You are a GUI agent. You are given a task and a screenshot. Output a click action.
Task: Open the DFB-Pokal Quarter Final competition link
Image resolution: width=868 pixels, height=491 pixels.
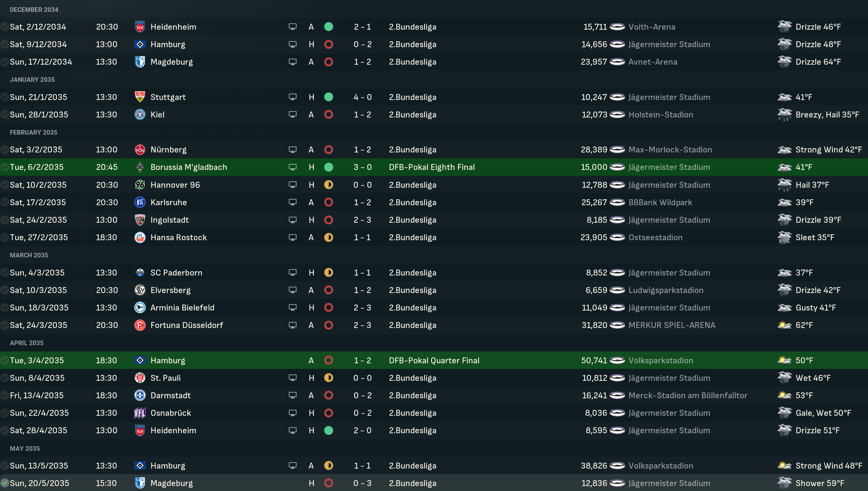click(434, 360)
